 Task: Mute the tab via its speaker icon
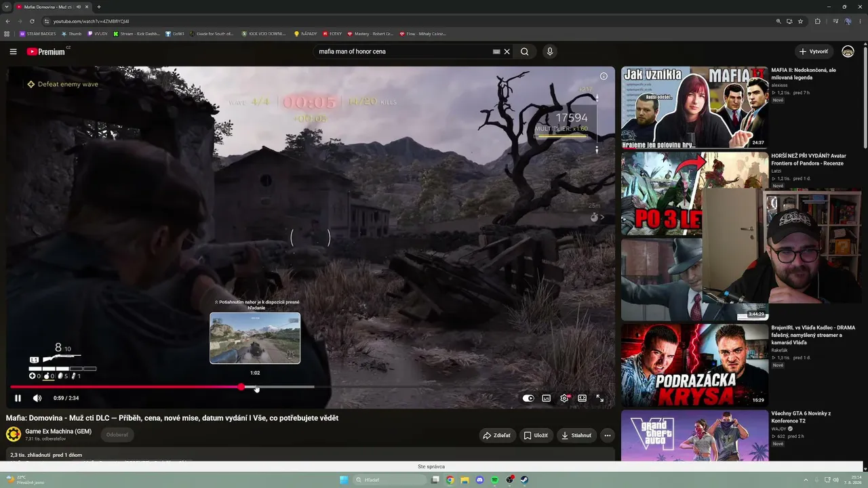(x=79, y=7)
